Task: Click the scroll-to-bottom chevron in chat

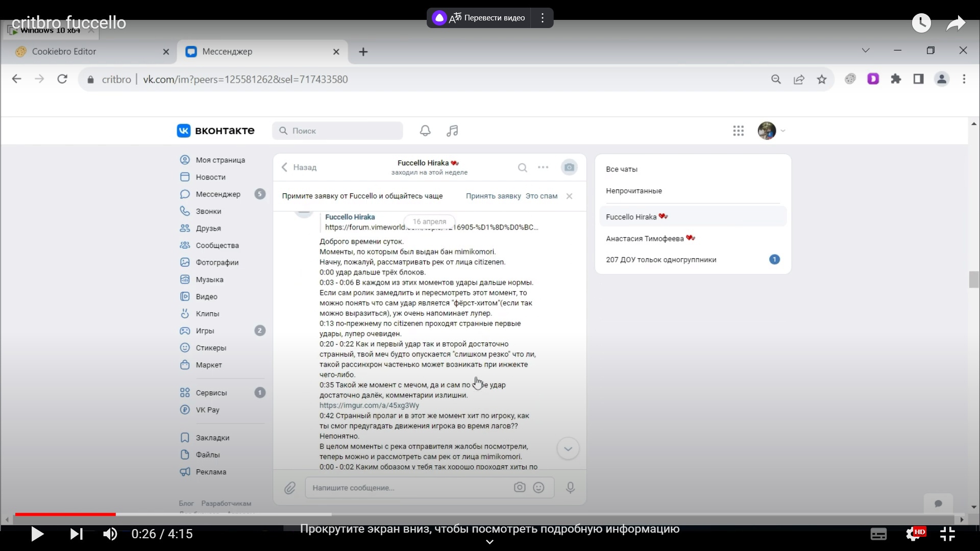Action: (568, 449)
